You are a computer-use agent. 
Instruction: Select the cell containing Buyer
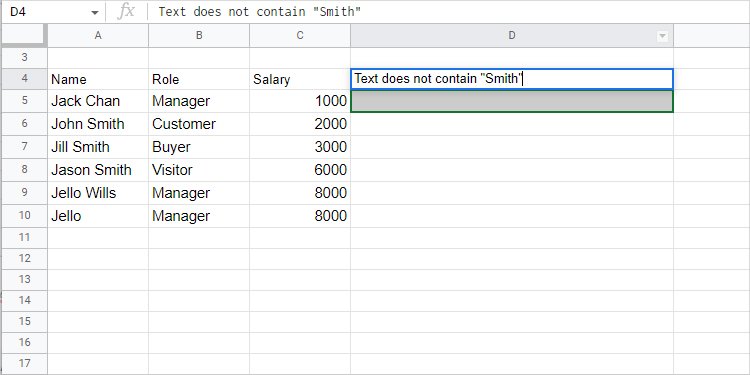199,147
